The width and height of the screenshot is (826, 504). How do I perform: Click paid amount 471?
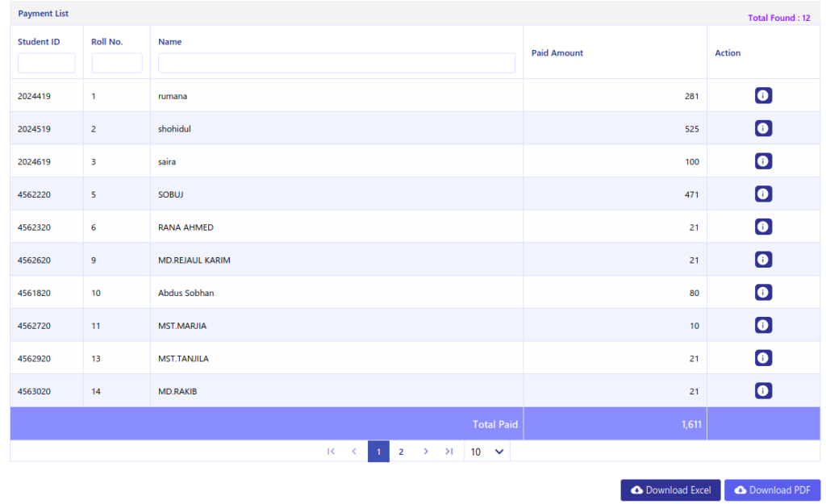click(691, 194)
